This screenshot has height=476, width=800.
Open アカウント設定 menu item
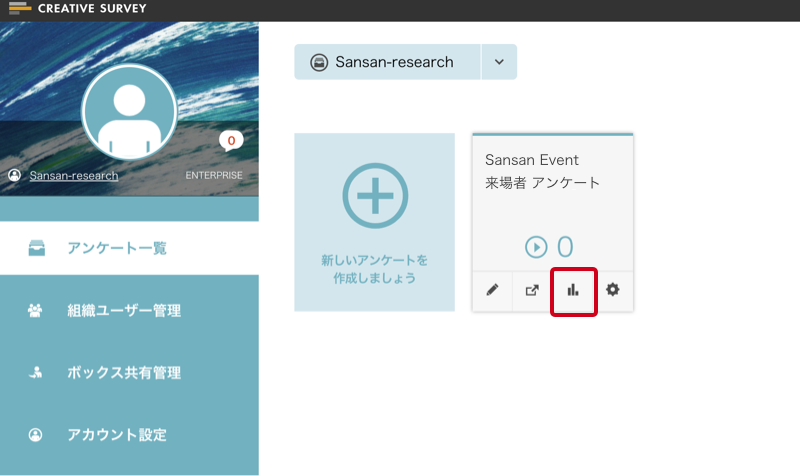(x=129, y=435)
